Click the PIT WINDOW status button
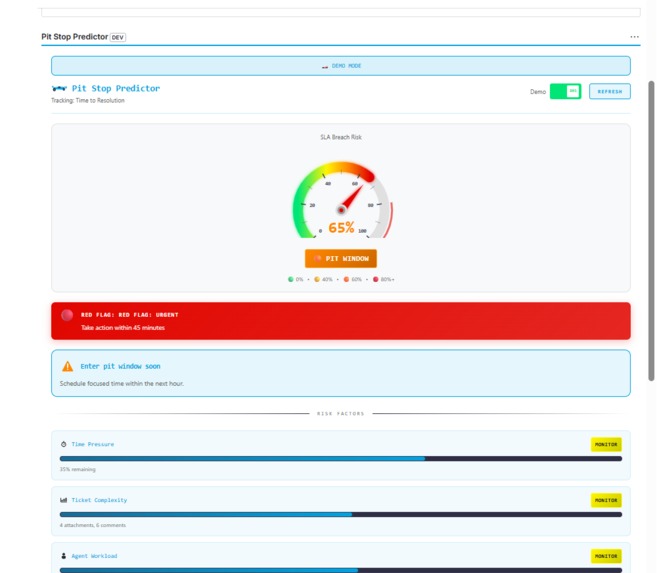The width and height of the screenshot is (657, 573). pos(341,258)
